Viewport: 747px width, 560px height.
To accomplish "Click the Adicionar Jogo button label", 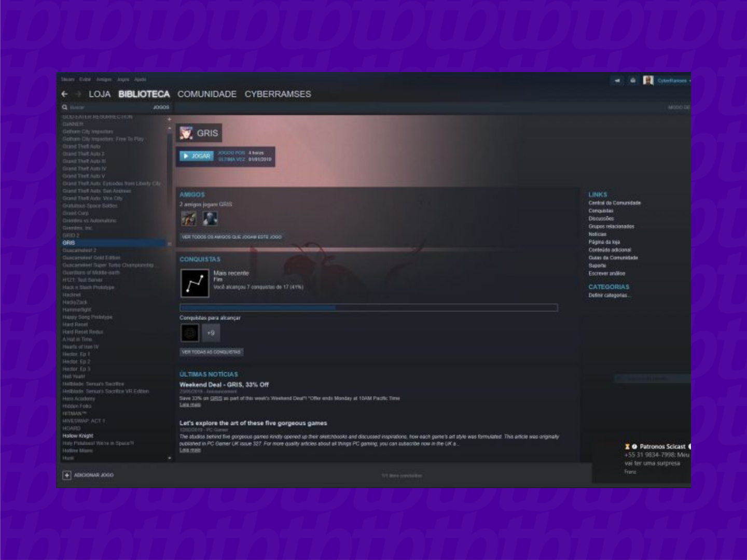I will tap(93, 475).
